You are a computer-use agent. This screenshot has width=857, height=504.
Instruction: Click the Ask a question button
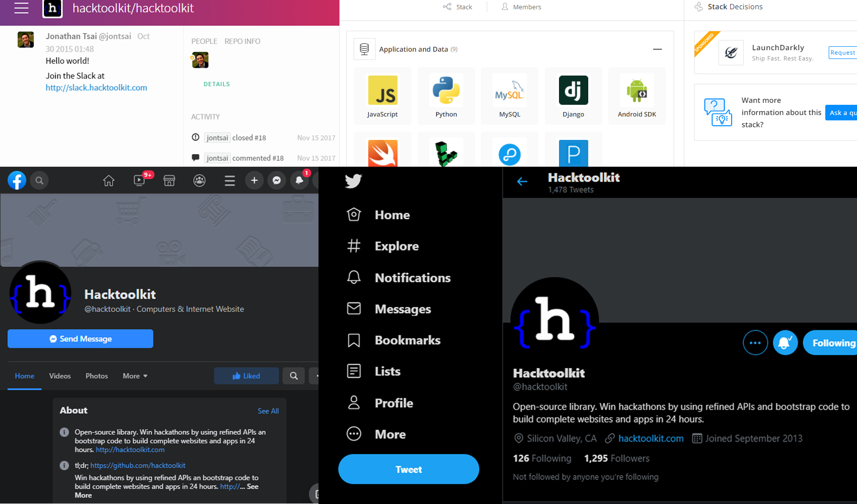click(841, 113)
